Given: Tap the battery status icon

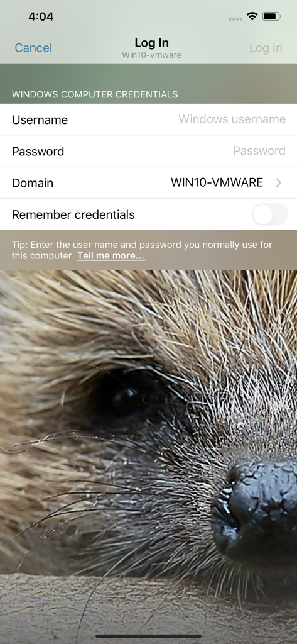Looking at the screenshot, I should pos(271,17).
